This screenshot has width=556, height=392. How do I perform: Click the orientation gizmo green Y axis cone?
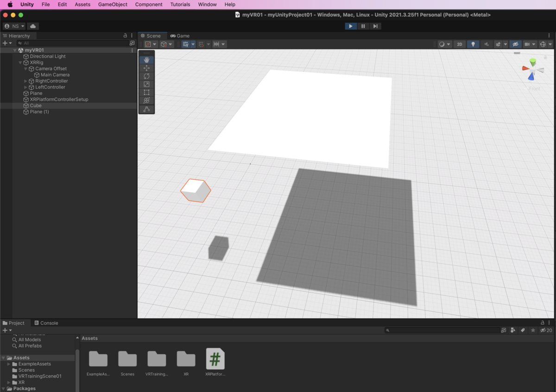[533, 62]
